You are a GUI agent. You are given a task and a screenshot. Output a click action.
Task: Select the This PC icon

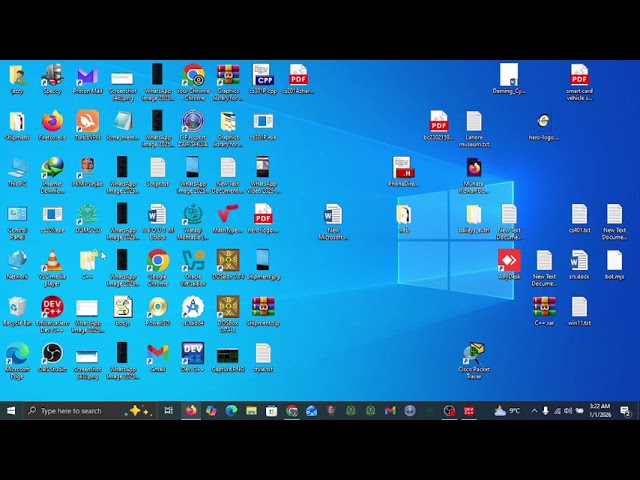tap(17, 168)
